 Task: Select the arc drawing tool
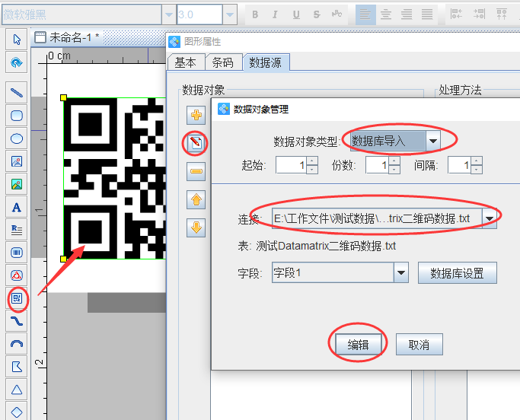point(17,345)
